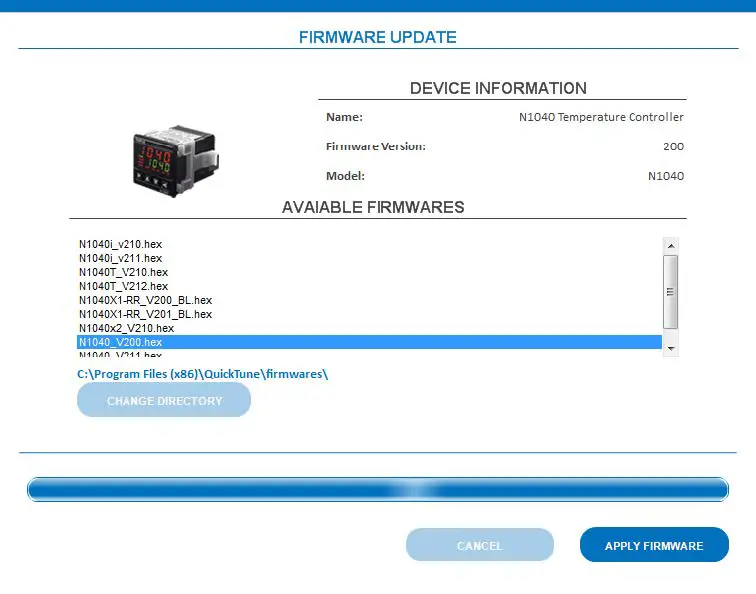756x594 pixels.
Task: Open the Change Directory button
Action: click(164, 400)
